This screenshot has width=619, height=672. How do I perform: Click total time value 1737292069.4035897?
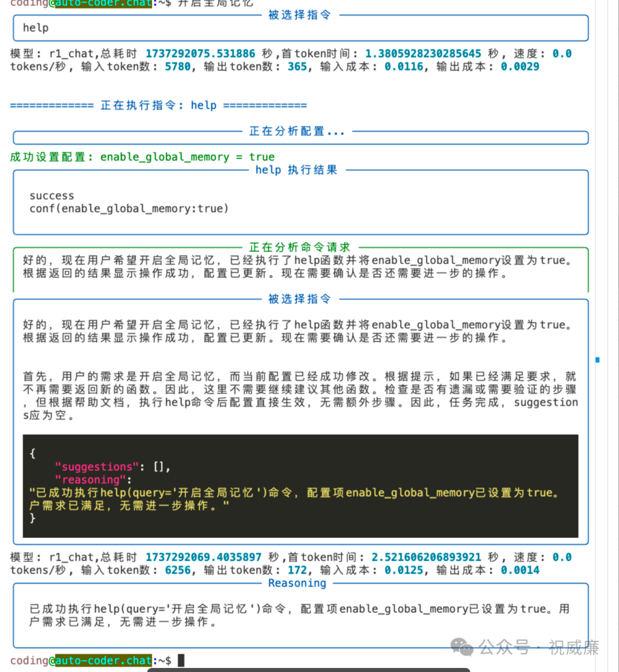point(203,557)
